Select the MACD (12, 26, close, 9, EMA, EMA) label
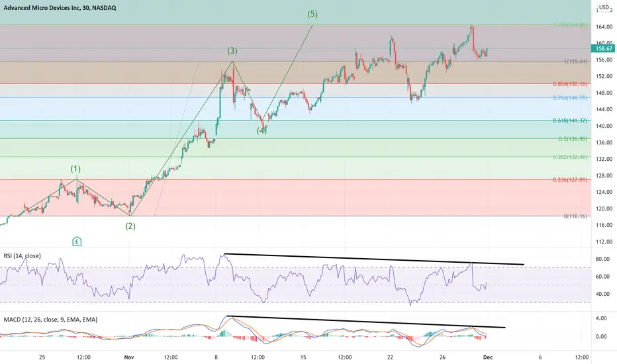Image resolution: width=617 pixels, height=364 pixels. click(x=50, y=320)
